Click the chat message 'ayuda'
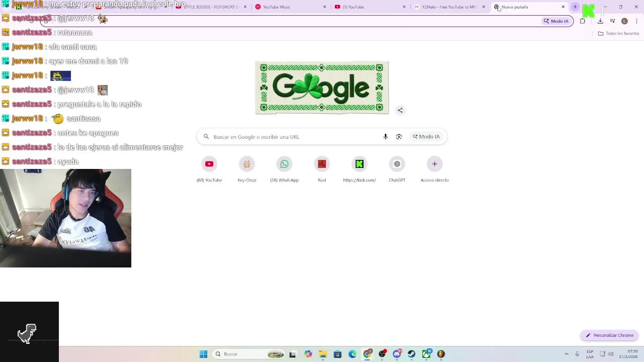 (68, 161)
